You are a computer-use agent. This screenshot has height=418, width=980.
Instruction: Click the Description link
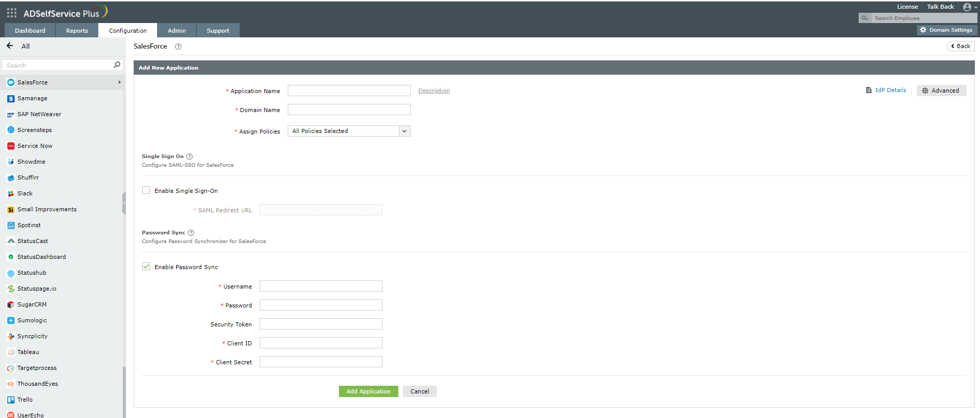click(x=434, y=91)
